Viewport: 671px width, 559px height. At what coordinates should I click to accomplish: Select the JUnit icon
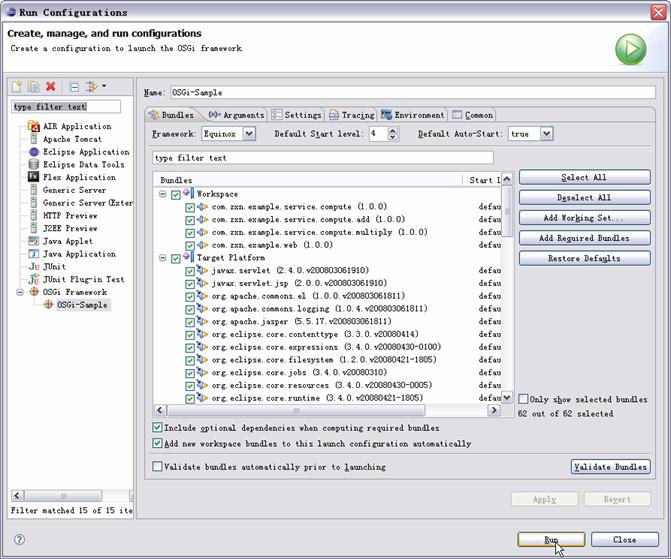[x=34, y=267]
